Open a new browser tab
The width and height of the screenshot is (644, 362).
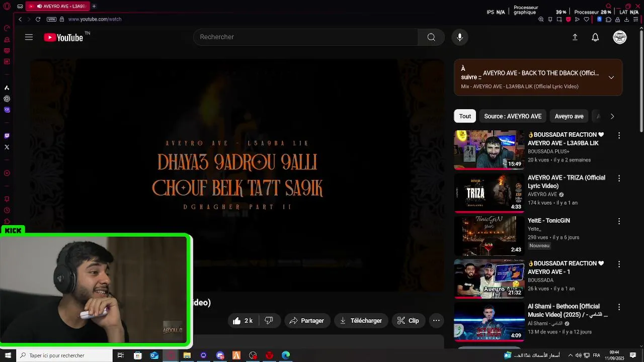pyautogui.click(x=94, y=6)
